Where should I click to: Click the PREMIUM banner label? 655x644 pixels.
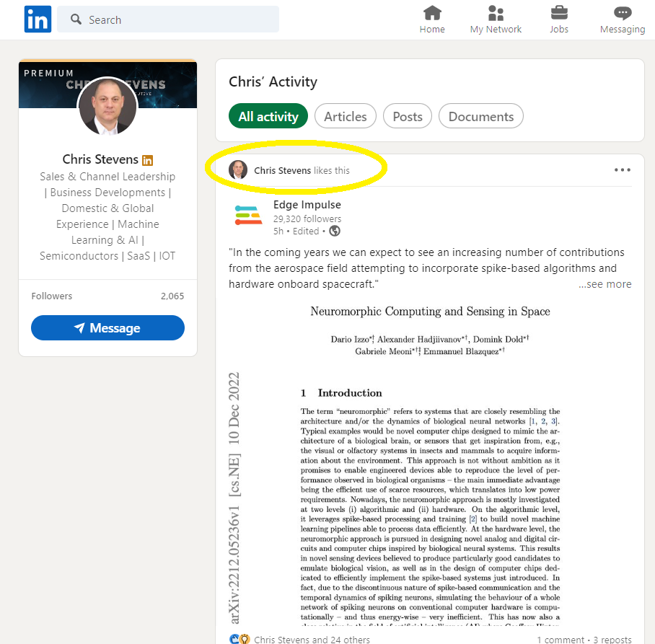pos(48,73)
